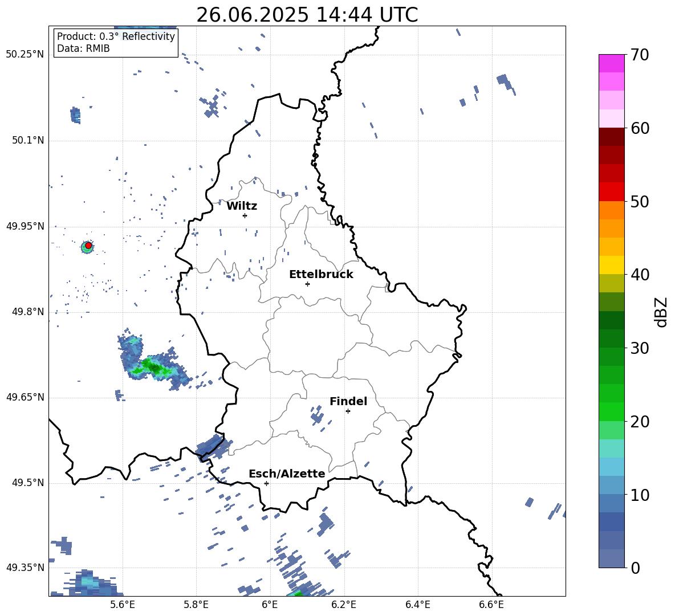Image resolution: width=675 pixels, height=616 pixels.
Task: Click the 49.65°N latitude label
Action: pyautogui.click(x=25, y=397)
